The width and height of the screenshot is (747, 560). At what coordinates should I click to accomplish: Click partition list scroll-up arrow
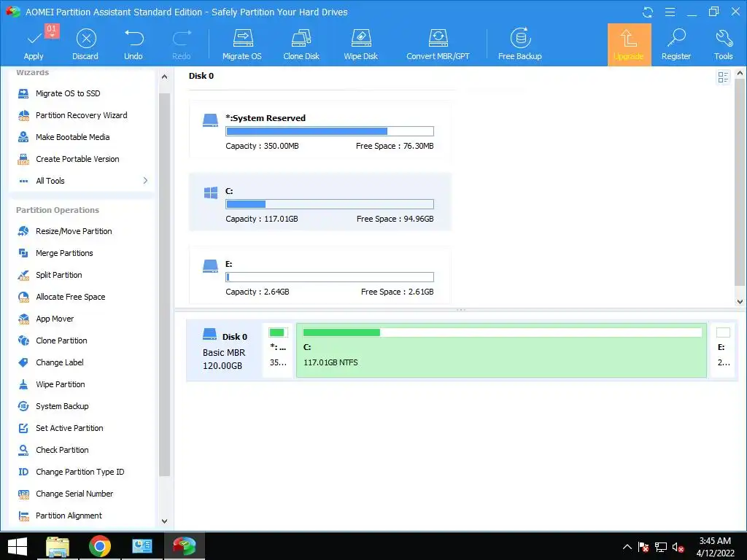[740, 74]
